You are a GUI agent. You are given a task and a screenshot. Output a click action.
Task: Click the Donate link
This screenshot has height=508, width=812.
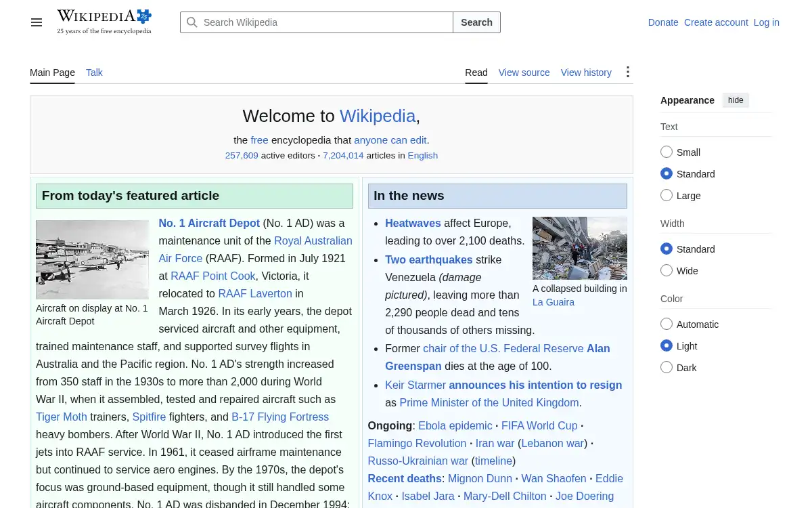(x=663, y=22)
